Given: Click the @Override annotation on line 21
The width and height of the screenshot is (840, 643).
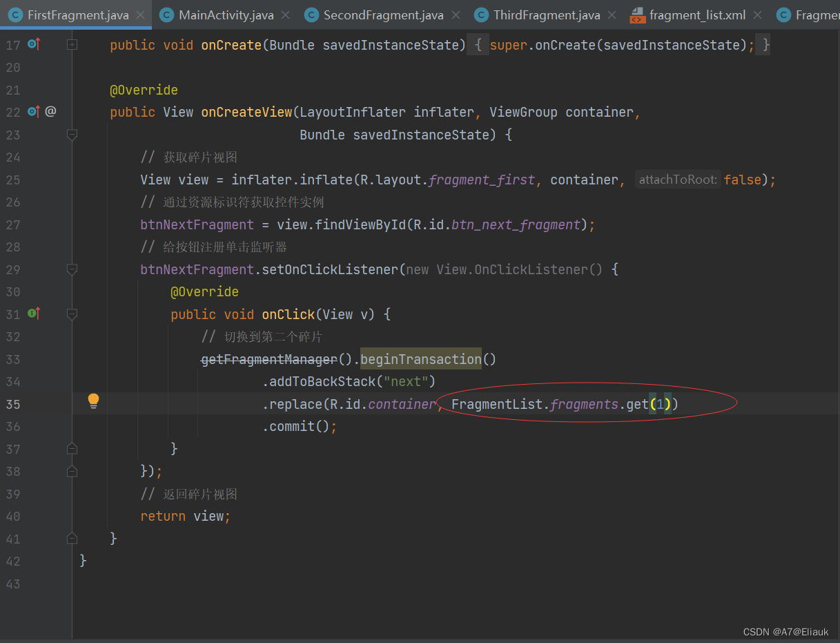Looking at the screenshot, I should tap(144, 90).
